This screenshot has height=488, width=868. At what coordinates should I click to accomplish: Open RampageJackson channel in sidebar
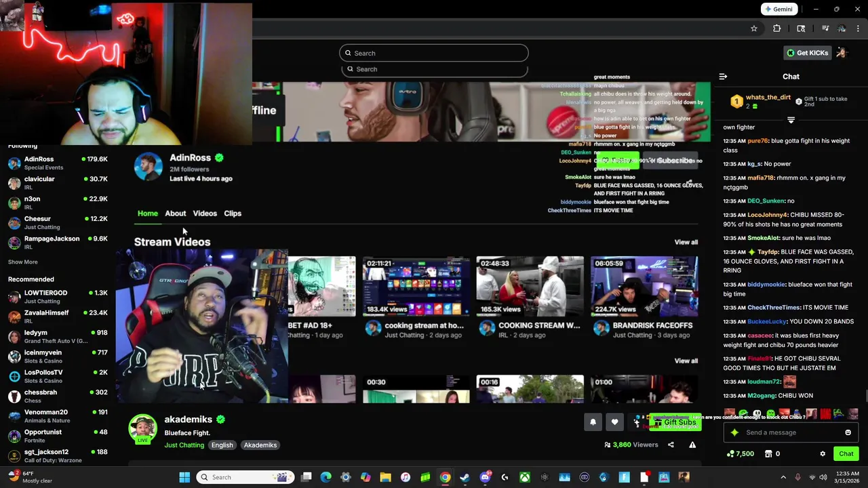click(58, 242)
